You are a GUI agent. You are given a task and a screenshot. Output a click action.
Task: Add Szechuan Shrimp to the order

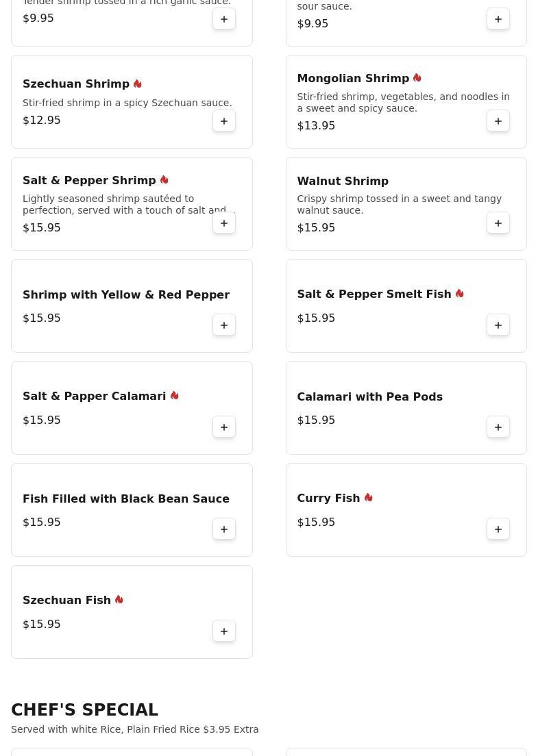(224, 121)
